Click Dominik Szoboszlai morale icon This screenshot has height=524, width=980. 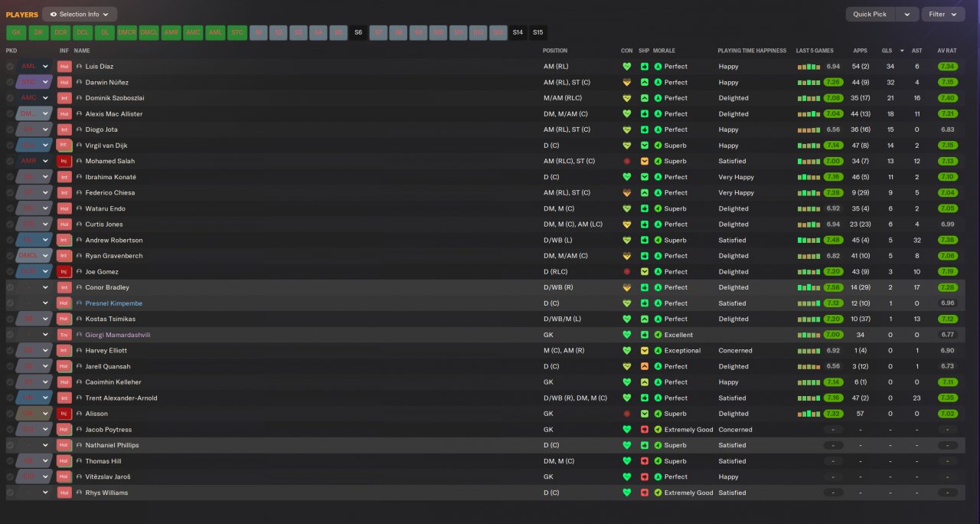click(x=658, y=98)
